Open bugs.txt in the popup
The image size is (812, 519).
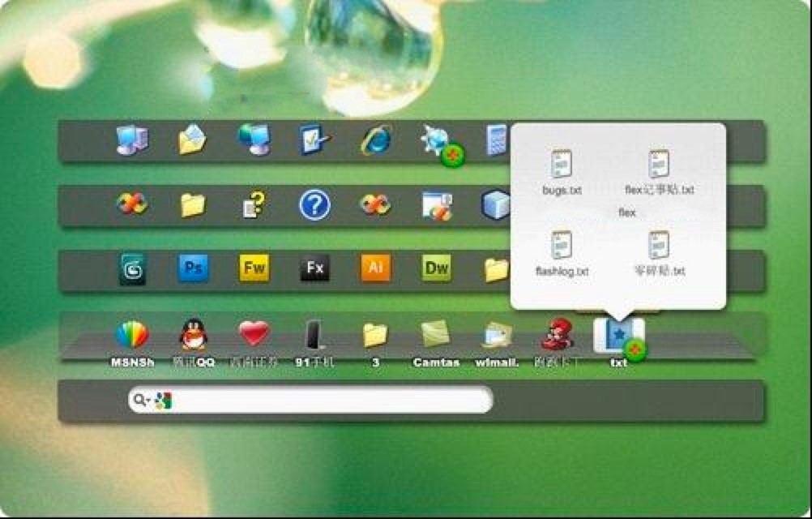[562, 173]
